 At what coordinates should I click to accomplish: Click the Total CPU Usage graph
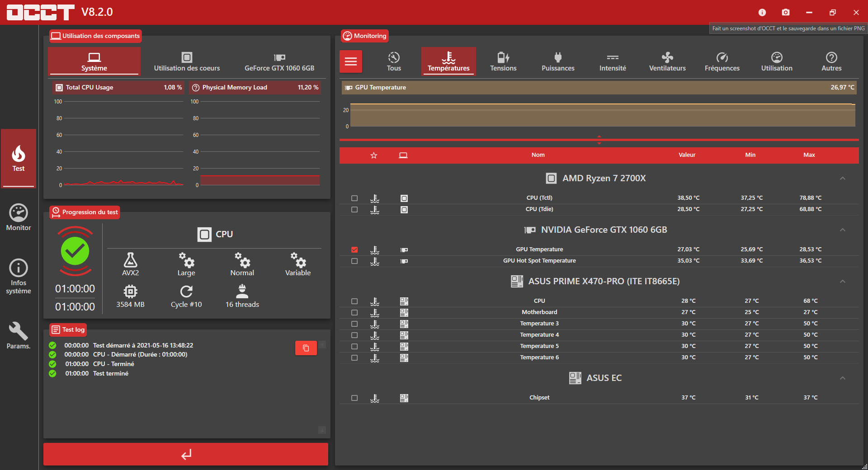click(118, 143)
